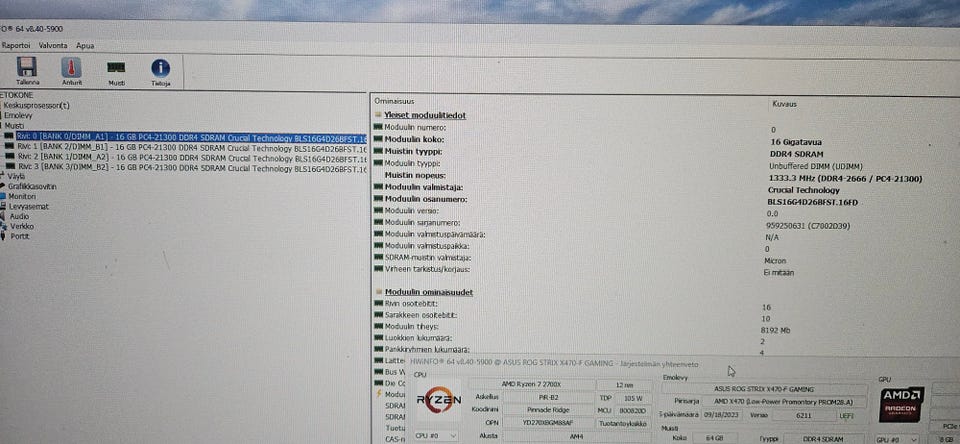Click the value 16 Gigatavua
The image size is (960, 444).
(795, 142)
